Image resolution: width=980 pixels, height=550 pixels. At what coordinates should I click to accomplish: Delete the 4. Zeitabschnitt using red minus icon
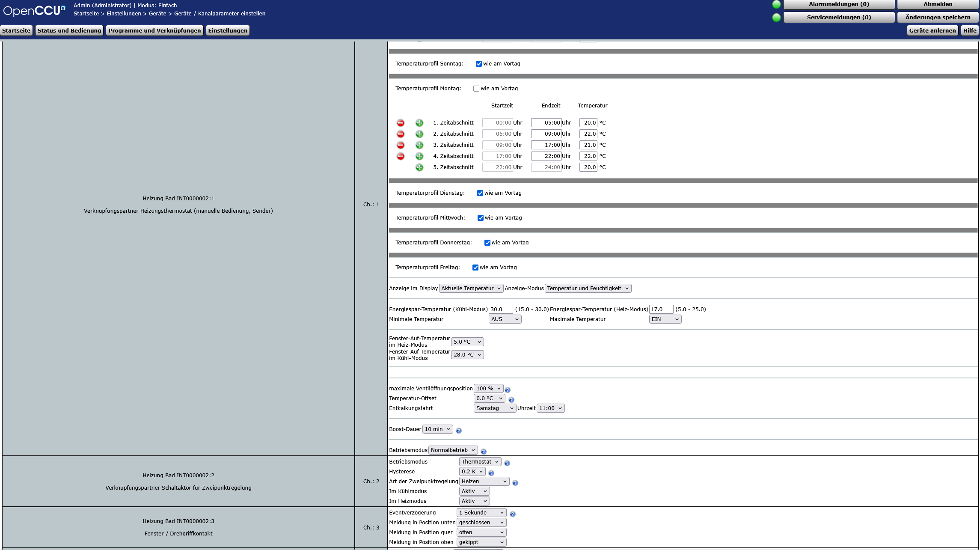(x=401, y=156)
